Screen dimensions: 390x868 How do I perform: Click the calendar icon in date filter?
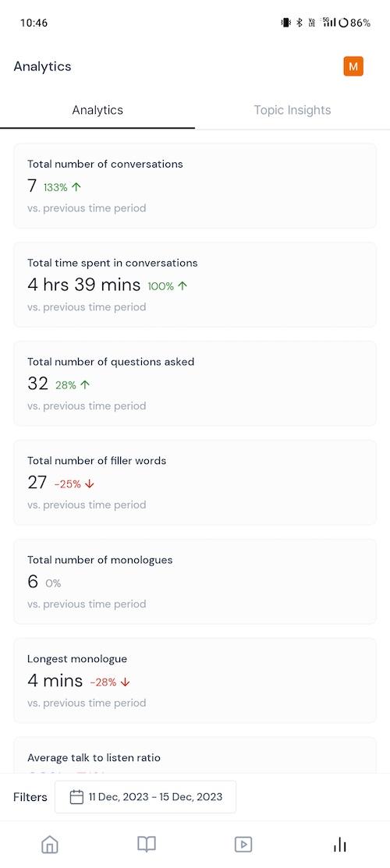pos(76,797)
